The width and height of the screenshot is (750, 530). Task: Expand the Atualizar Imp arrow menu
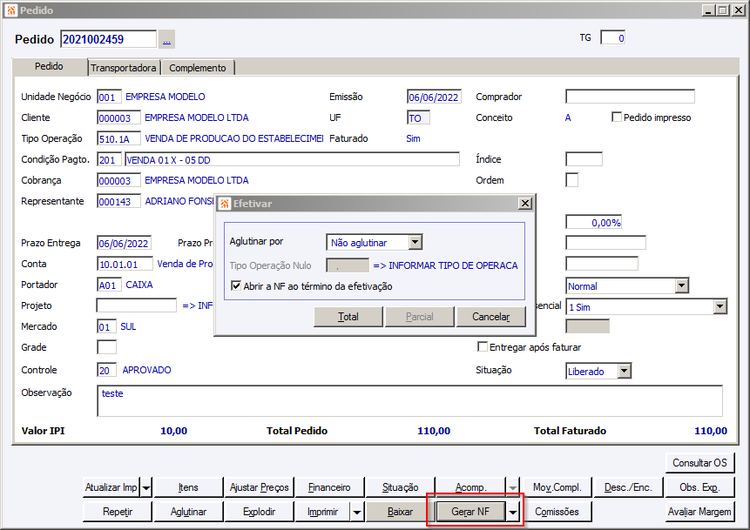click(146, 487)
